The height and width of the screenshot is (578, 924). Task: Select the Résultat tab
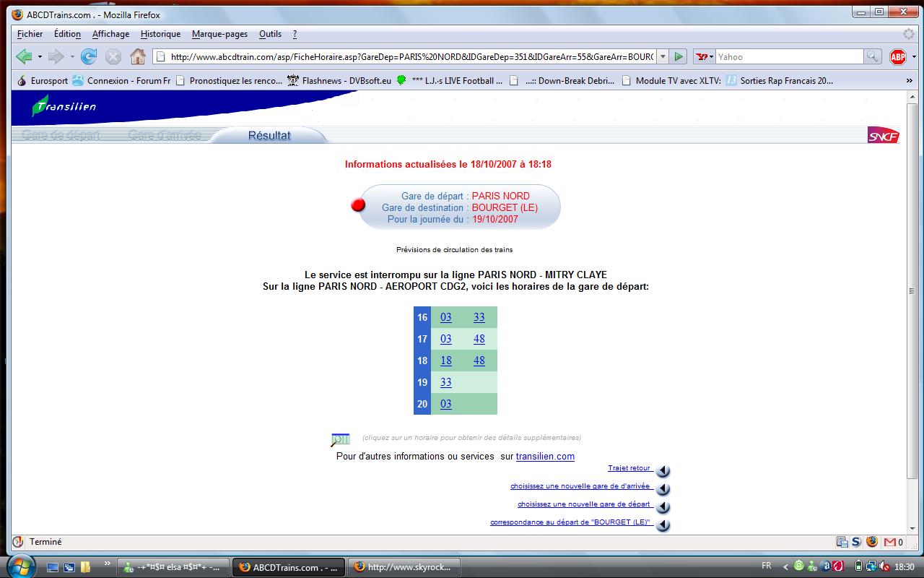(269, 135)
